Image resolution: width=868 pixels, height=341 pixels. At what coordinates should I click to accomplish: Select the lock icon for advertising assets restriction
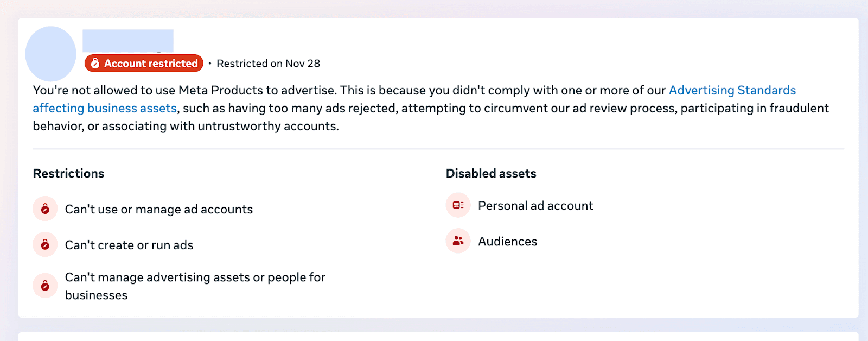45,286
